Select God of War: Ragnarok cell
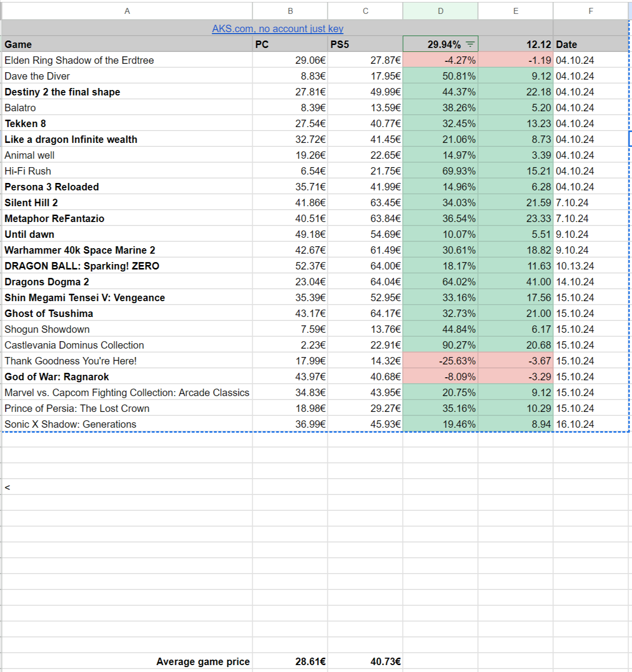 (x=127, y=377)
